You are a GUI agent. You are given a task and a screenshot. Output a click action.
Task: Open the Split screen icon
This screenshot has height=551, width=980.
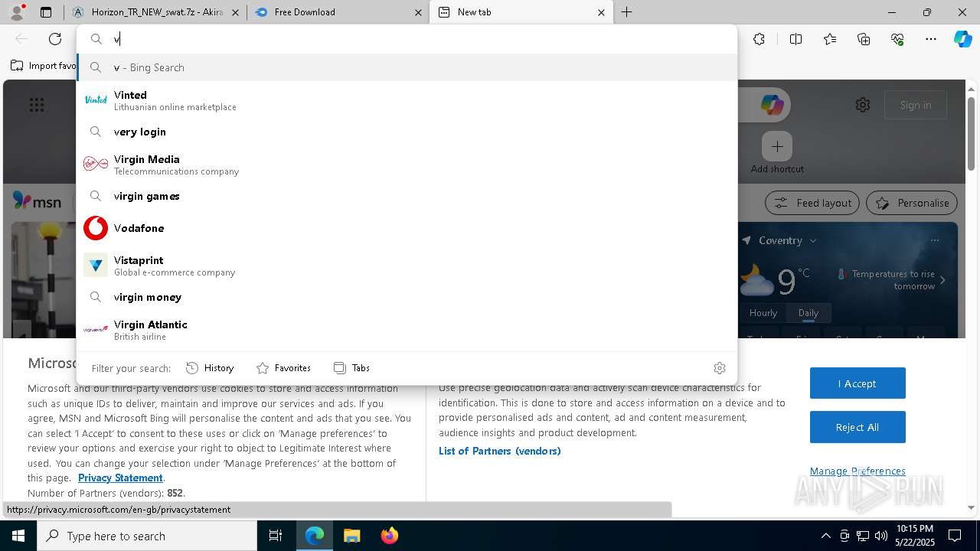click(x=795, y=39)
